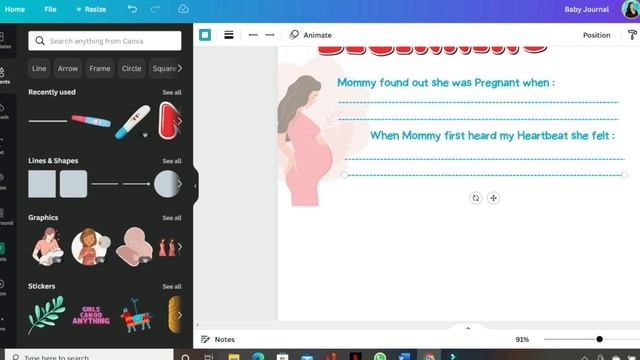Add the Girls Can Do Anything sticker

pyautogui.click(x=91, y=315)
